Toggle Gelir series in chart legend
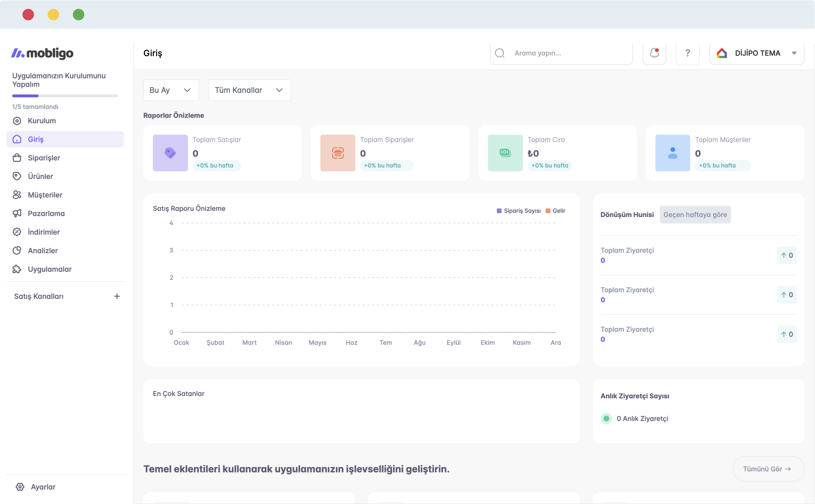Viewport: 815px width, 504px height. click(555, 211)
